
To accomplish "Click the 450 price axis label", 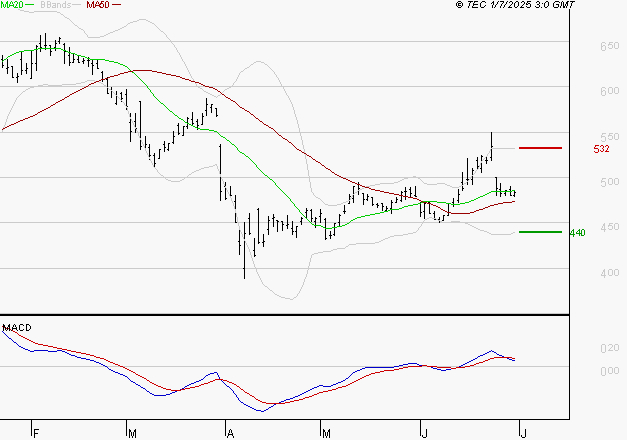I will (609, 228).
